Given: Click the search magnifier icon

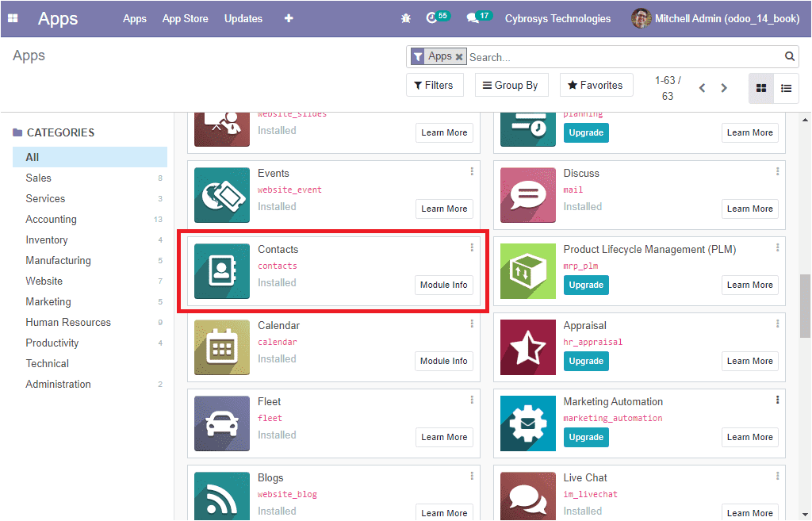Looking at the screenshot, I should (789, 56).
